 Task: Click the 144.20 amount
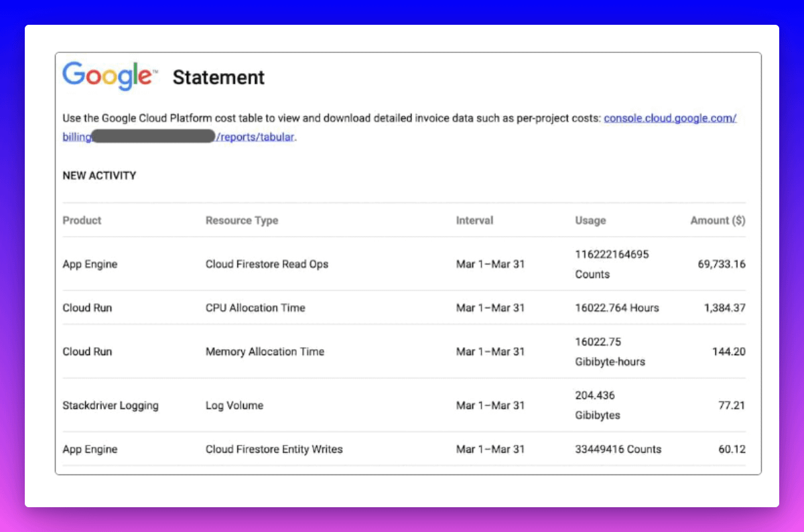pyautogui.click(x=729, y=352)
